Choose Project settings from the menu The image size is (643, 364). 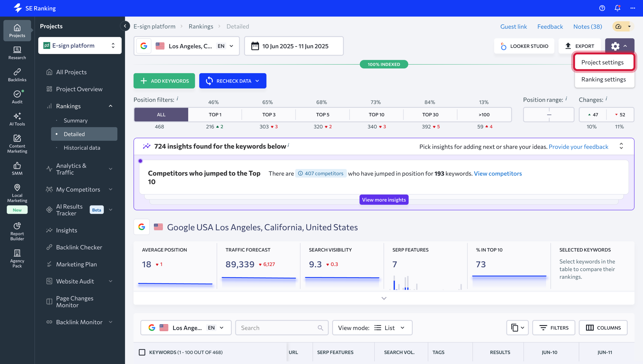(605, 62)
